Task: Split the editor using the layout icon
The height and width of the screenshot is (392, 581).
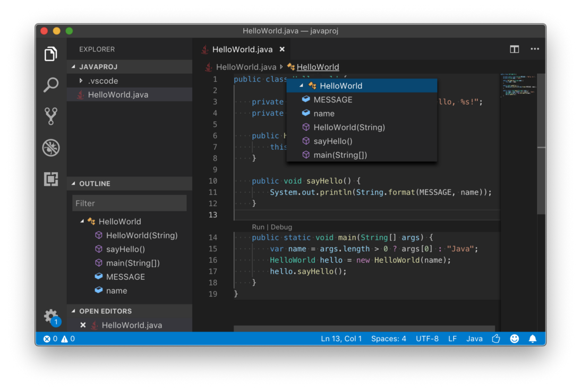Action: (x=514, y=49)
